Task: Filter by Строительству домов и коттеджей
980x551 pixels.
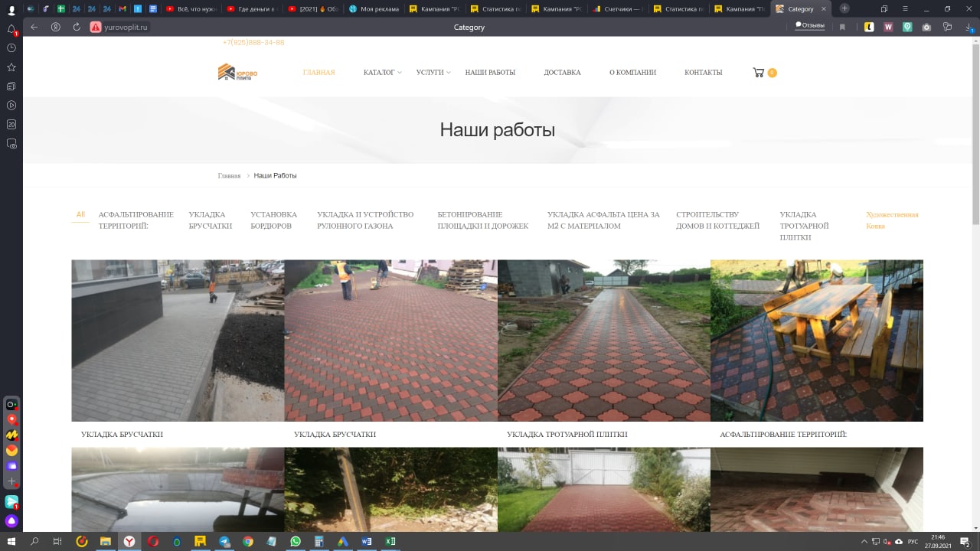Action: [717, 220]
